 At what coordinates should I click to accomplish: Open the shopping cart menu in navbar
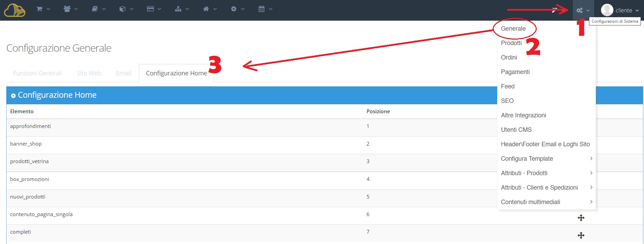tap(43, 9)
